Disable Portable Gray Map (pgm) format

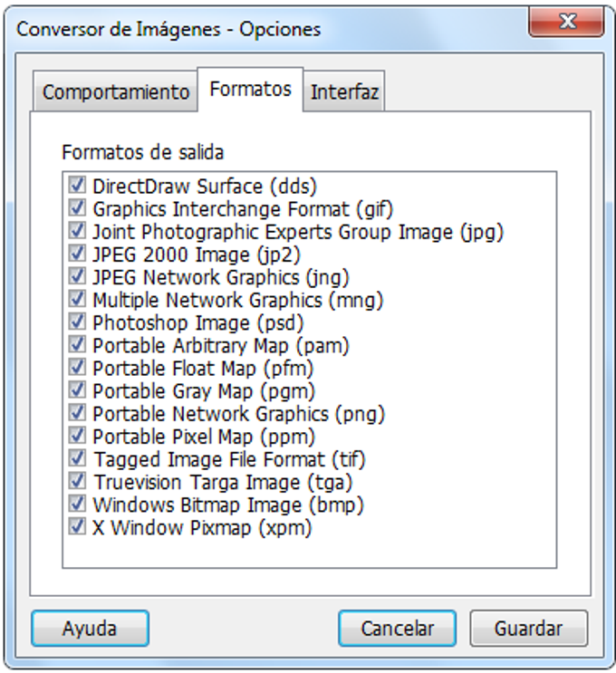click(x=77, y=391)
